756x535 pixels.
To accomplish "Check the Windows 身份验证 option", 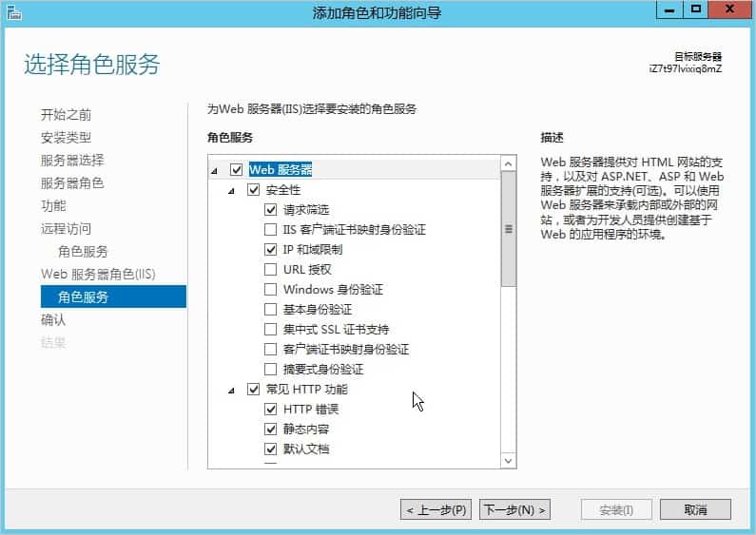I will [x=271, y=290].
